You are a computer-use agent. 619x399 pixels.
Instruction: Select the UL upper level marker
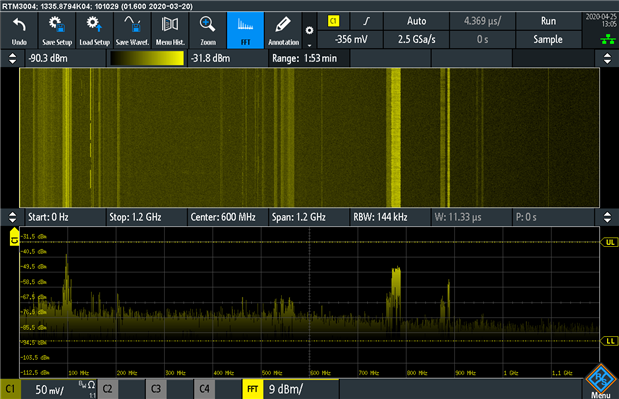(x=609, y=242)
